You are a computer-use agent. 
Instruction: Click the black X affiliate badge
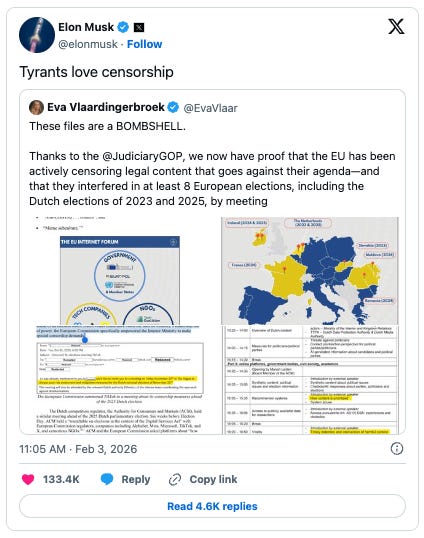tap(139, 27)
